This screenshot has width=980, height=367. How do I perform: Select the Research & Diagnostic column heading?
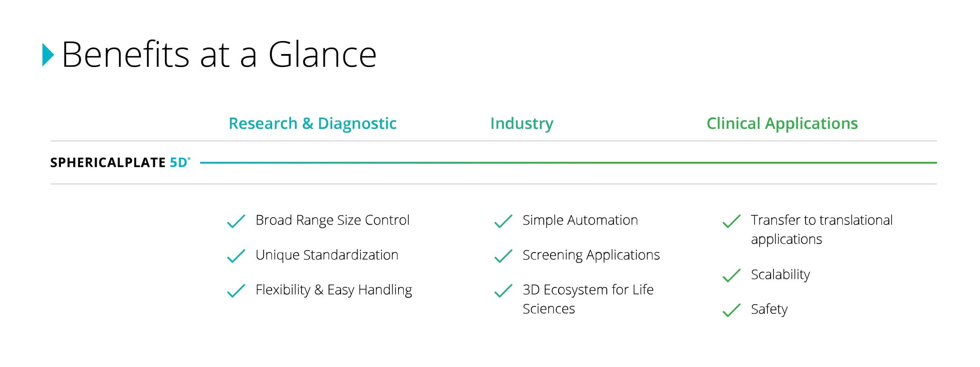pyautogui.click(x=312, y=123)
